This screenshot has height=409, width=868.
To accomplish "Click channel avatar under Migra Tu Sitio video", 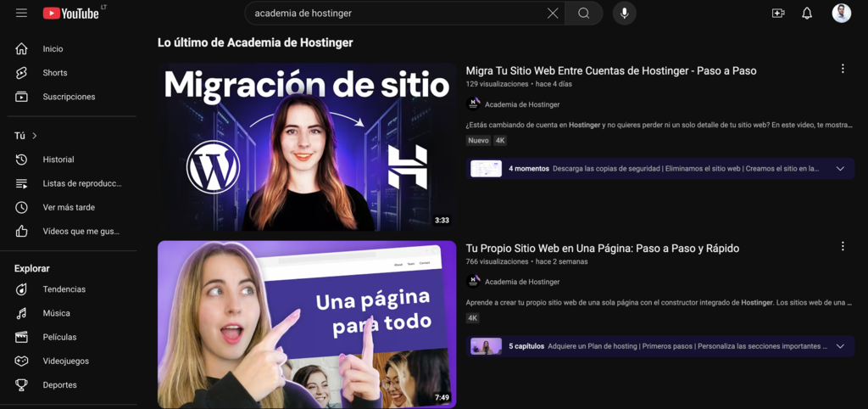I will pos(473,104).
